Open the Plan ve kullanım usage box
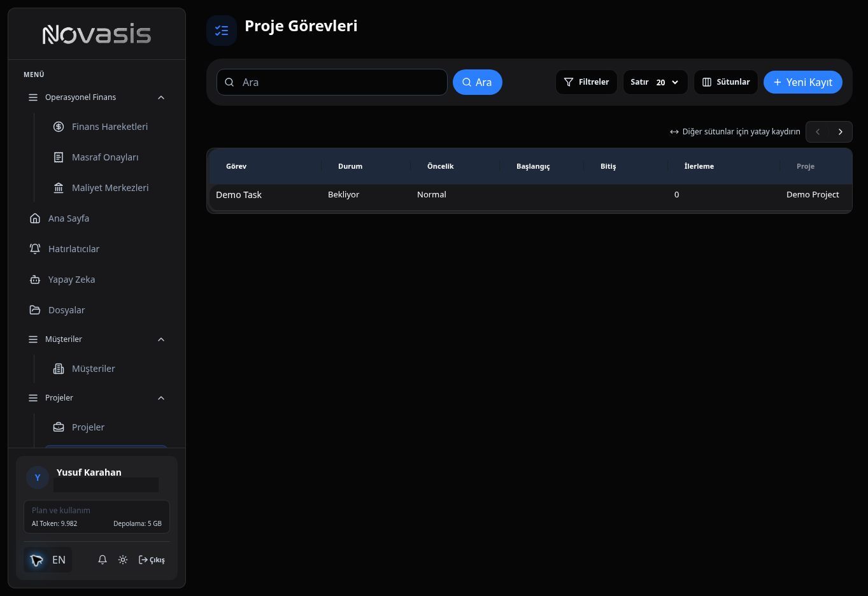Screen dimensions: 868x596 (97, 516)
